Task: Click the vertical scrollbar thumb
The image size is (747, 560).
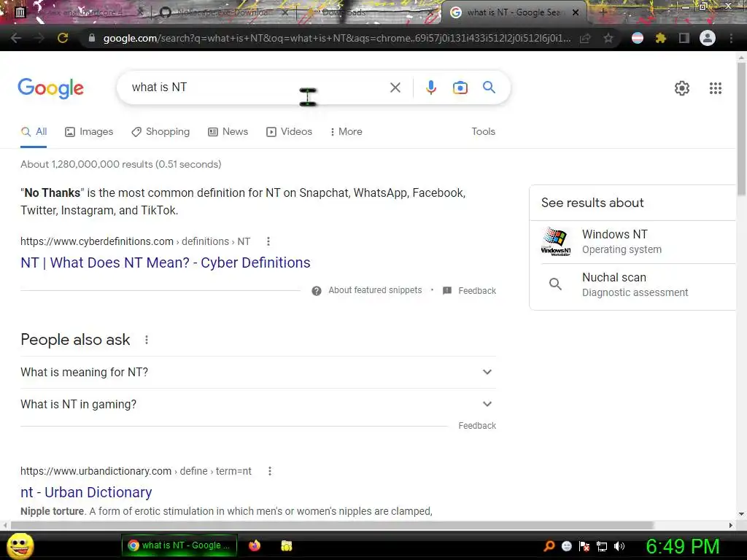Action: point(741,128)
